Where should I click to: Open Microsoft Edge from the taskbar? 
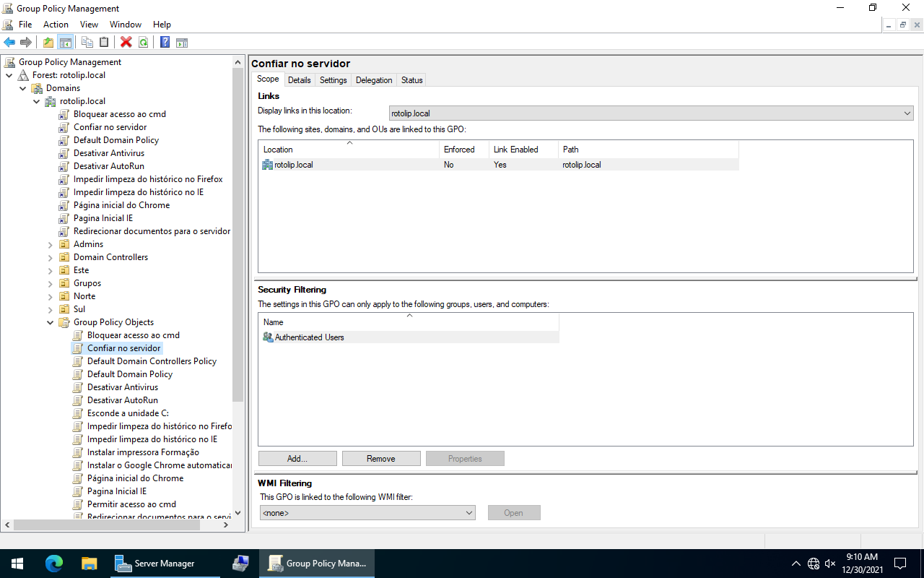tap(54, 564)
